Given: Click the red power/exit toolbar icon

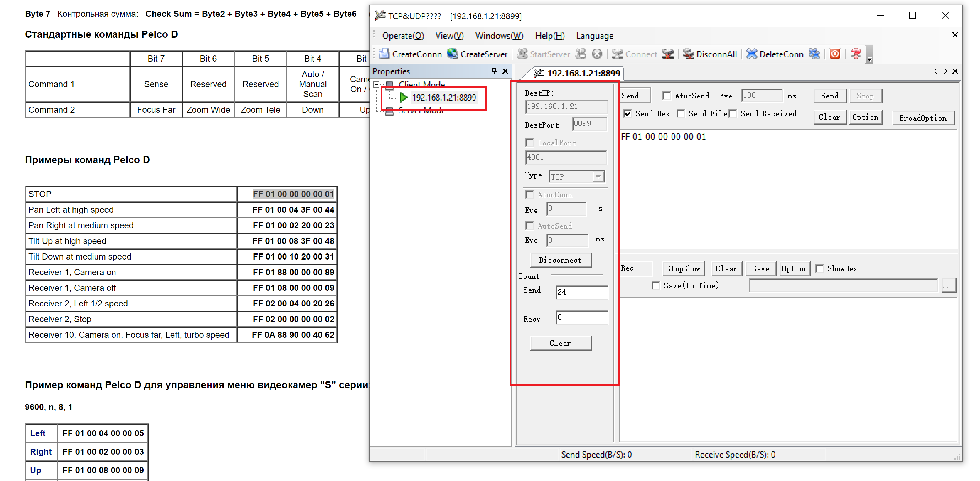Looking at the screenshot, I should [x=835, y=54].
